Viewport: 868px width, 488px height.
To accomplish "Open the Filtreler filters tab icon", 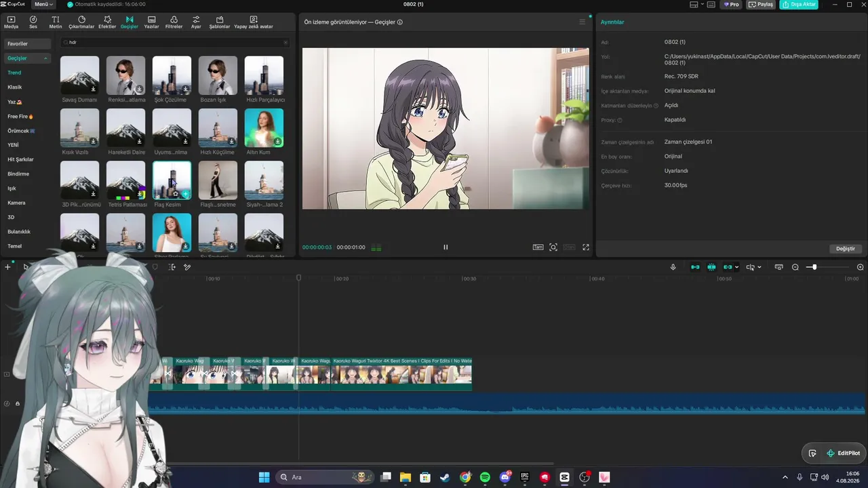I will (x=174, y=22).
